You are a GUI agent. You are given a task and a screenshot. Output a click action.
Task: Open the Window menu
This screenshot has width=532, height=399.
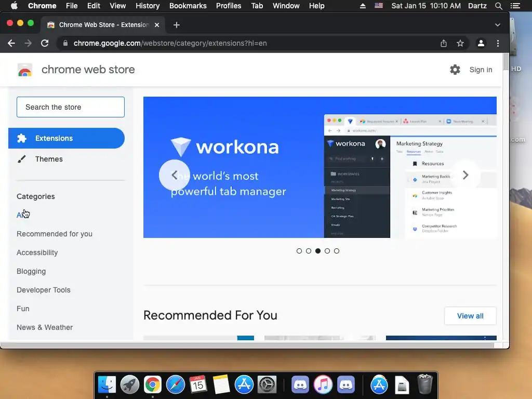tap(286, 6)
